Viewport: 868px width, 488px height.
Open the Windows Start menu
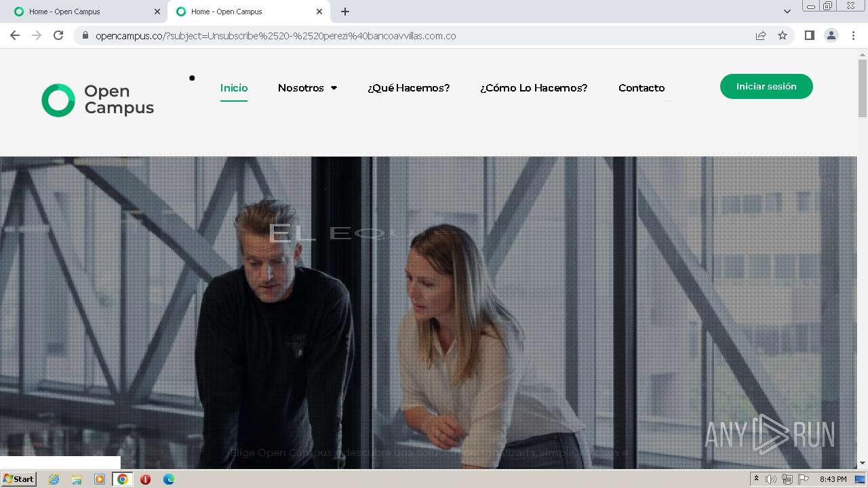pyautogui.click(x=19, y=479)
